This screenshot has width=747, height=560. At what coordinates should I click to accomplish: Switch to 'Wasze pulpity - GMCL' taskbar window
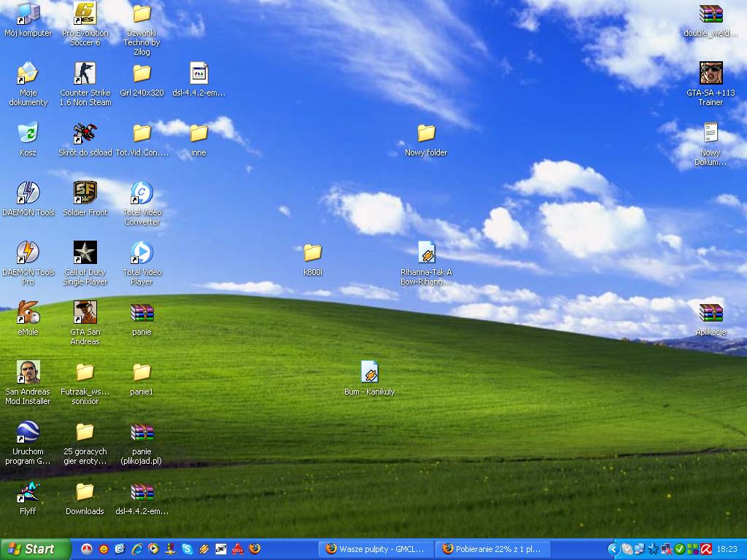point(376,549)
